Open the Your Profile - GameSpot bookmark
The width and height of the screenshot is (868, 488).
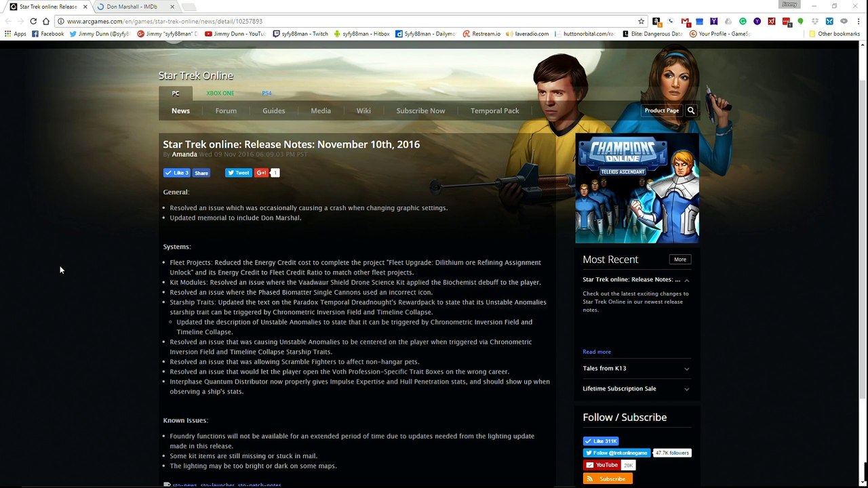pyautogui.click(x=721, y=34)
